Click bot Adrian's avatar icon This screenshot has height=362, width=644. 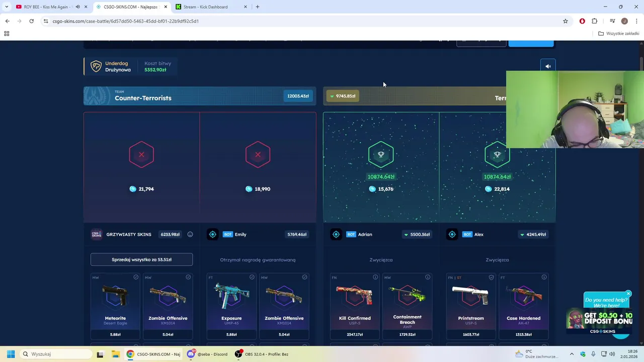coord(336,234)
